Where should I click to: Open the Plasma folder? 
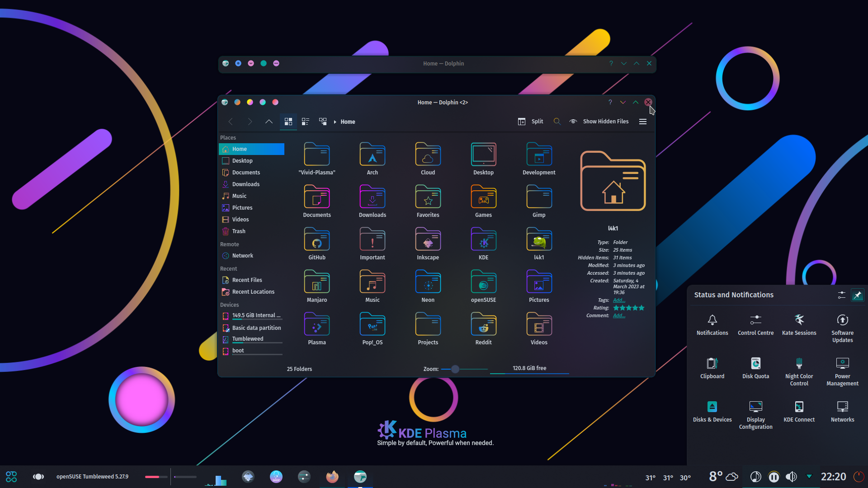[316, 328]
